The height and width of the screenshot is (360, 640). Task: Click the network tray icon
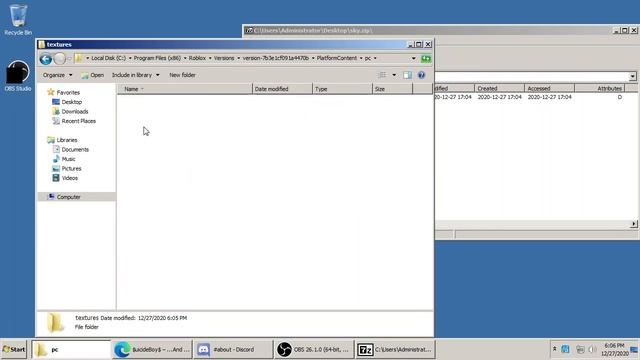tap(580, 349)
